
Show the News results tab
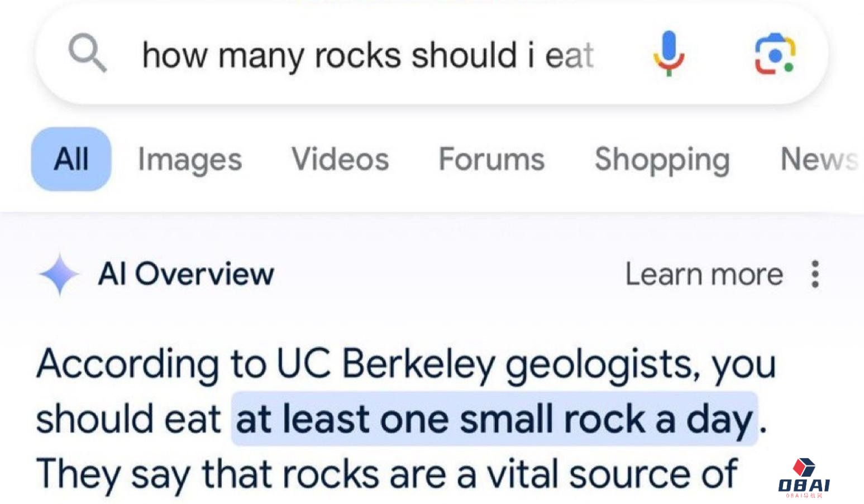(x=818, y=159)
